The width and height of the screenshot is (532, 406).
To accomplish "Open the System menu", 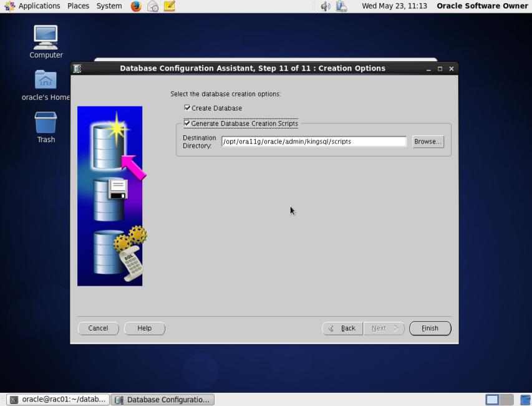I will coord(109,6).
